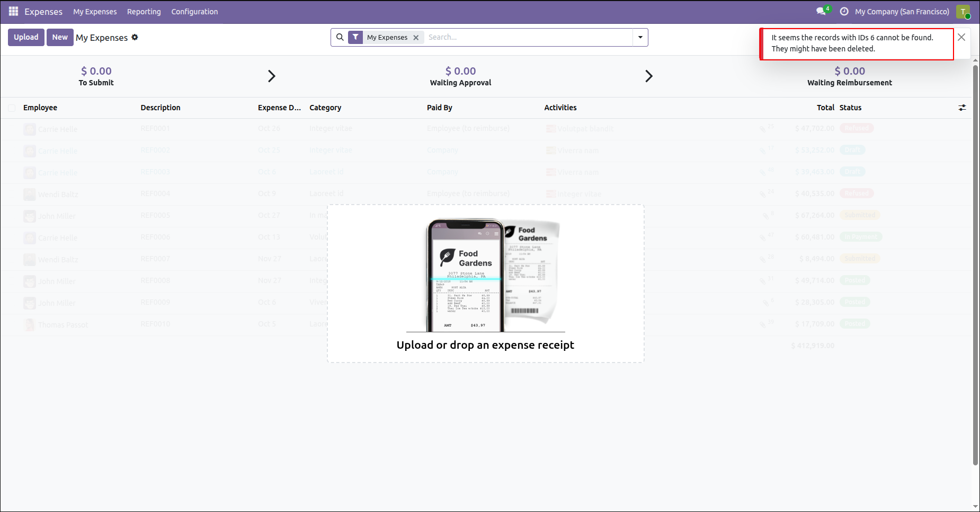Sort by Expense Date column header
The image size is (980, 512).
coord(279,108)
